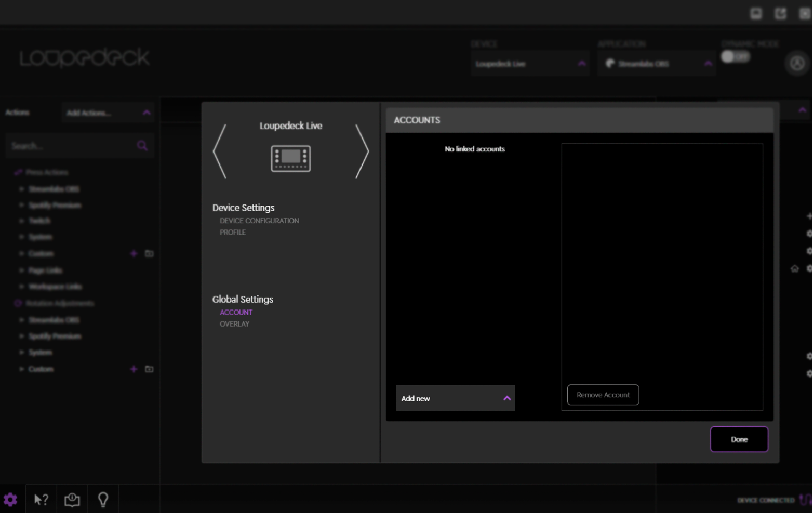Open the Add new account dropdown
812x513 pixels.
tap(455, 399)
